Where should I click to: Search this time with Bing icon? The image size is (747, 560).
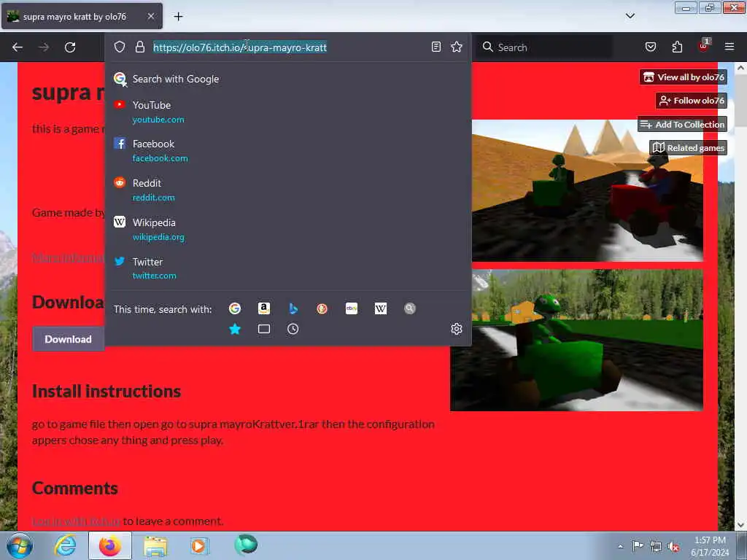293,308
